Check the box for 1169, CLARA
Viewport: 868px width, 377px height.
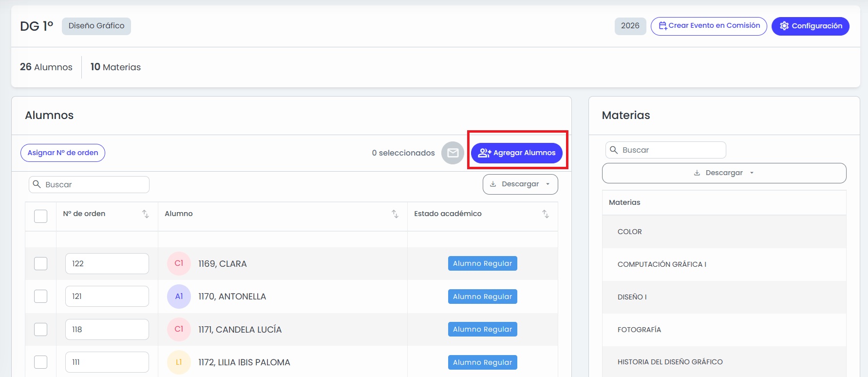[x=41, y=263]
